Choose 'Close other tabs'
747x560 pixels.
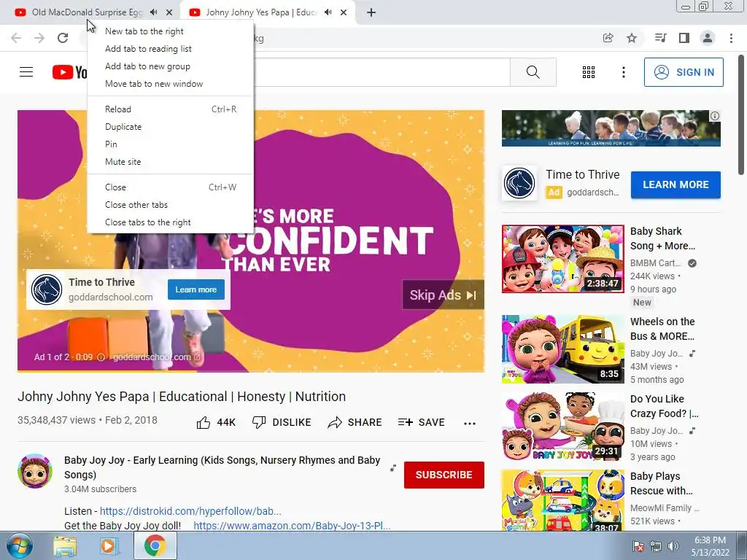(x=170, y=205)
